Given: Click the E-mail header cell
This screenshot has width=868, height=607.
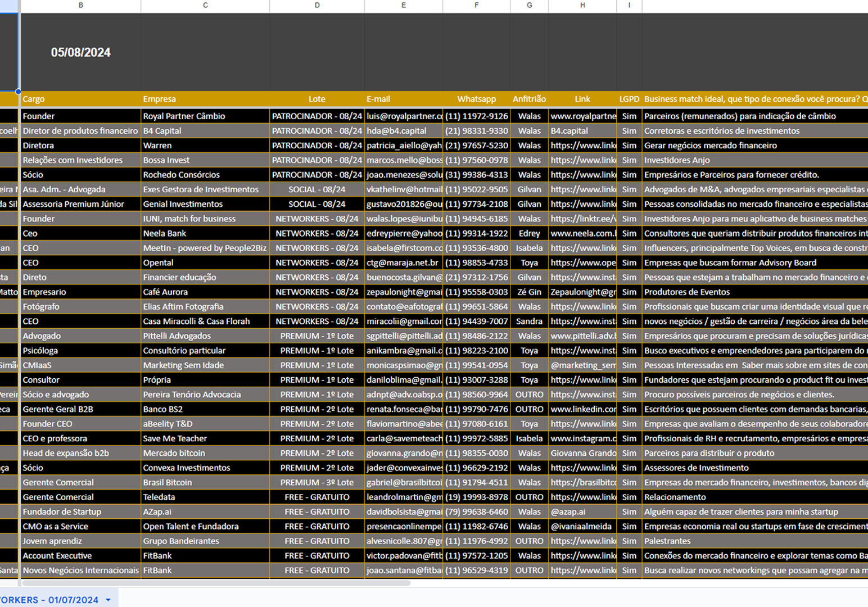Looking at the screenshot, I should (x=404, y=99).
